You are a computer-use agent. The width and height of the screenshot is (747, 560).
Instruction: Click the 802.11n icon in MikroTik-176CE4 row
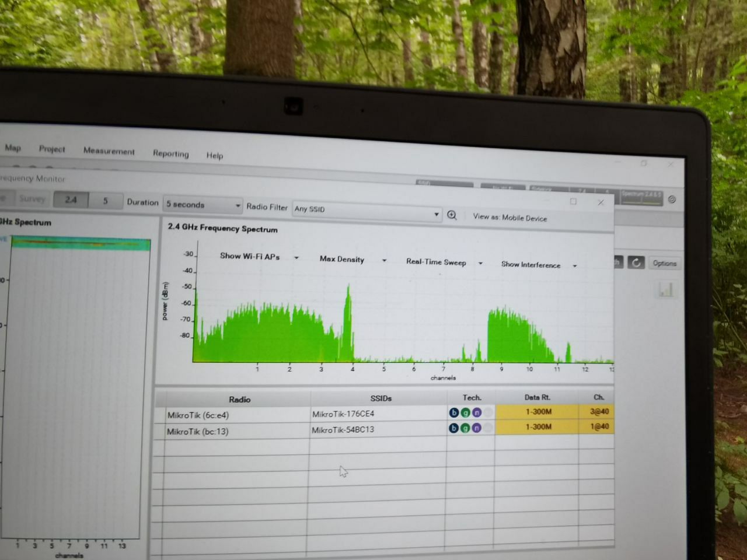tap(476, 412)
